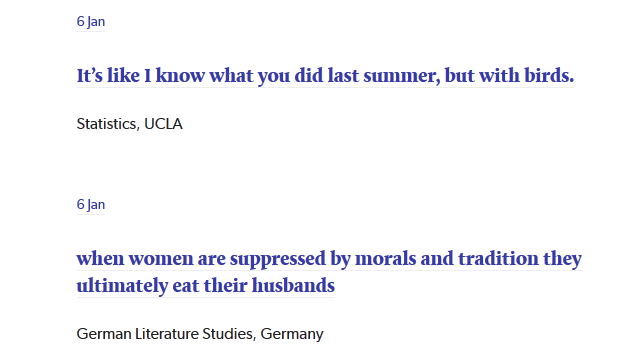Screen dimensions: 640x360
Task: Open the birds headline link
Action: [325, 76]
